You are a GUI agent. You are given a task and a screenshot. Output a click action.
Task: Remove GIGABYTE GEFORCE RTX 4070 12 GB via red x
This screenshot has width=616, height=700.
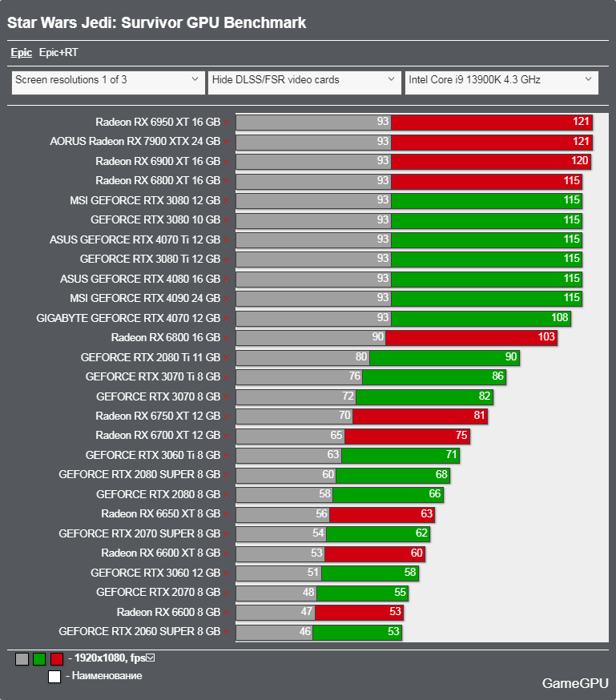point(227,320)
